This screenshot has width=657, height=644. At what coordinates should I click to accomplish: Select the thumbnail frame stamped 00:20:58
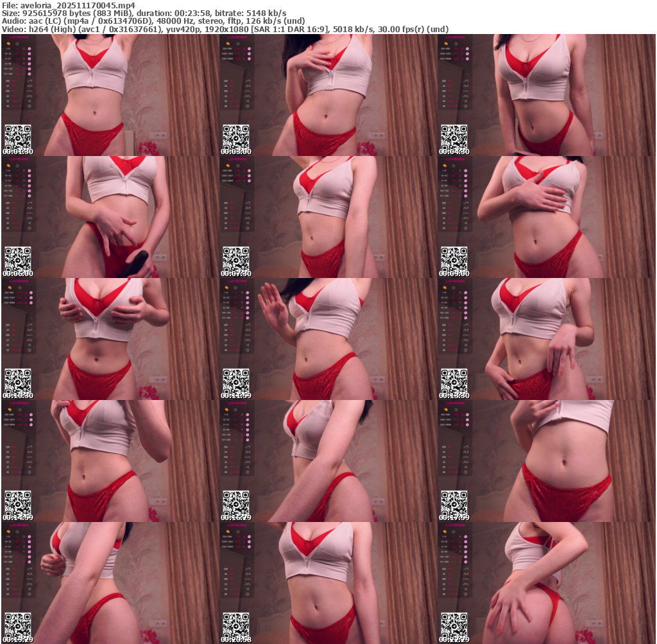click(328, 583)
